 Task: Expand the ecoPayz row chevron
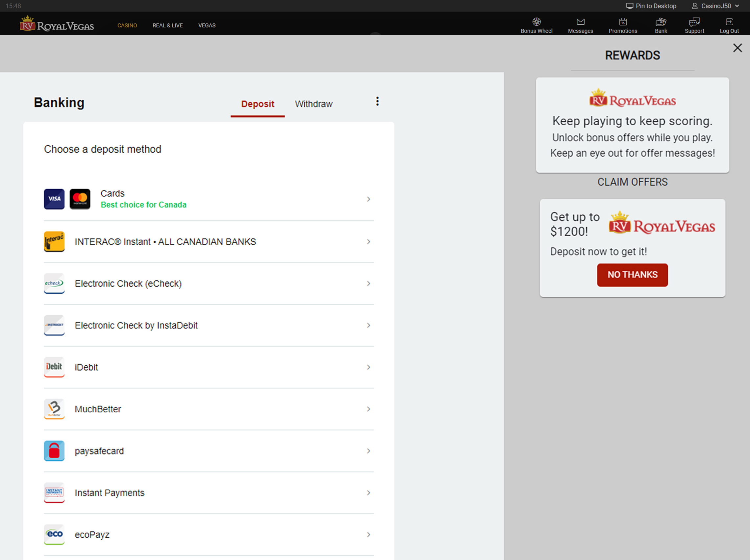coord(368,535)
